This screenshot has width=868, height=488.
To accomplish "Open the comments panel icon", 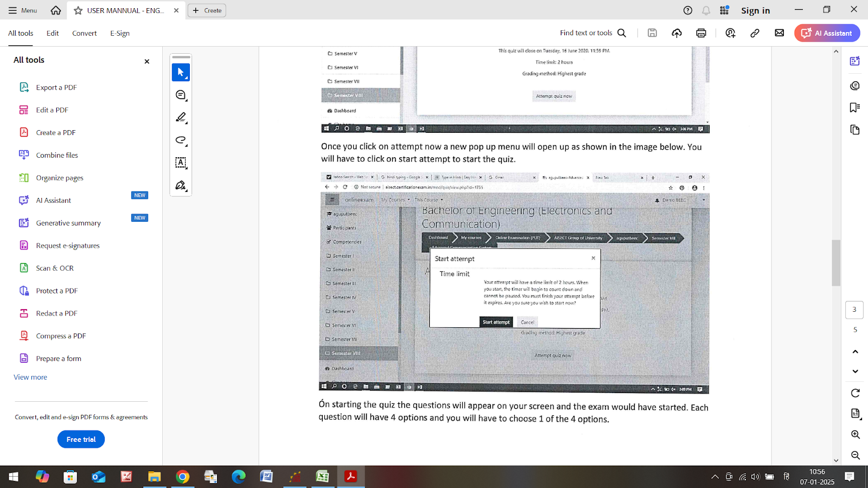I will click(x=855, y=86).
